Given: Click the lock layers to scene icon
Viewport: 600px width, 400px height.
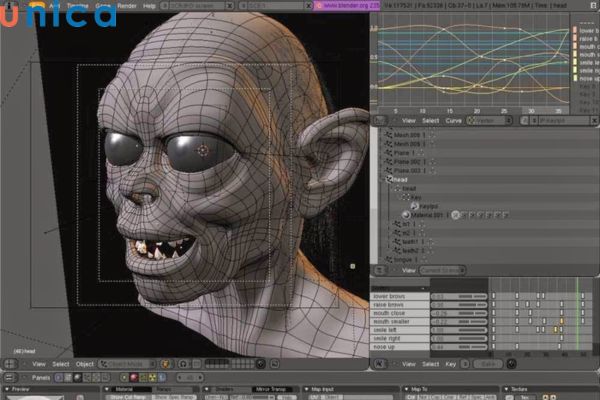Looking at the screenshot, I should coord(261,364).
